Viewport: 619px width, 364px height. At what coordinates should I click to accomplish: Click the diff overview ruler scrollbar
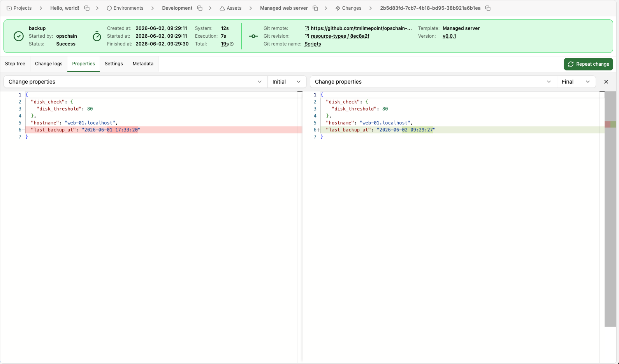(610, 209)
